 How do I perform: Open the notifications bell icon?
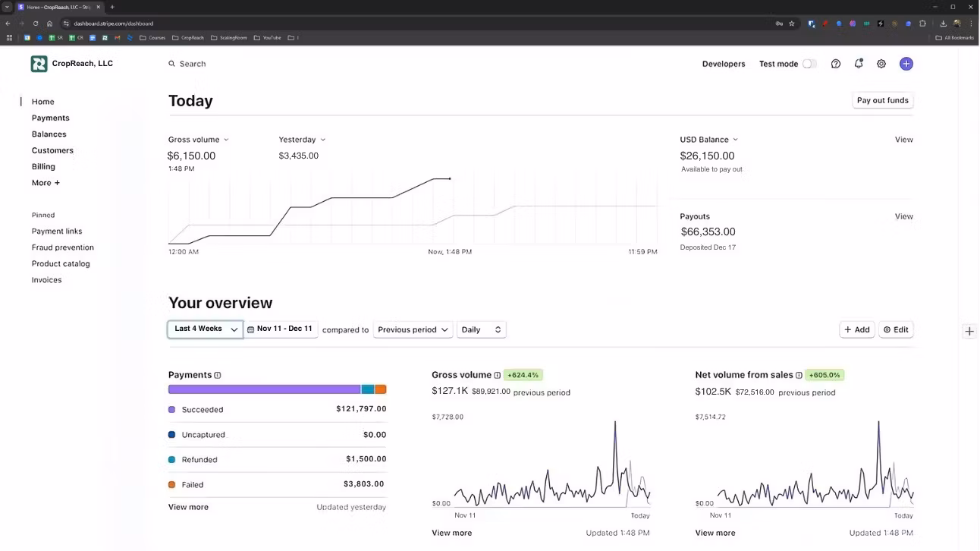click(x=859, y=64)
